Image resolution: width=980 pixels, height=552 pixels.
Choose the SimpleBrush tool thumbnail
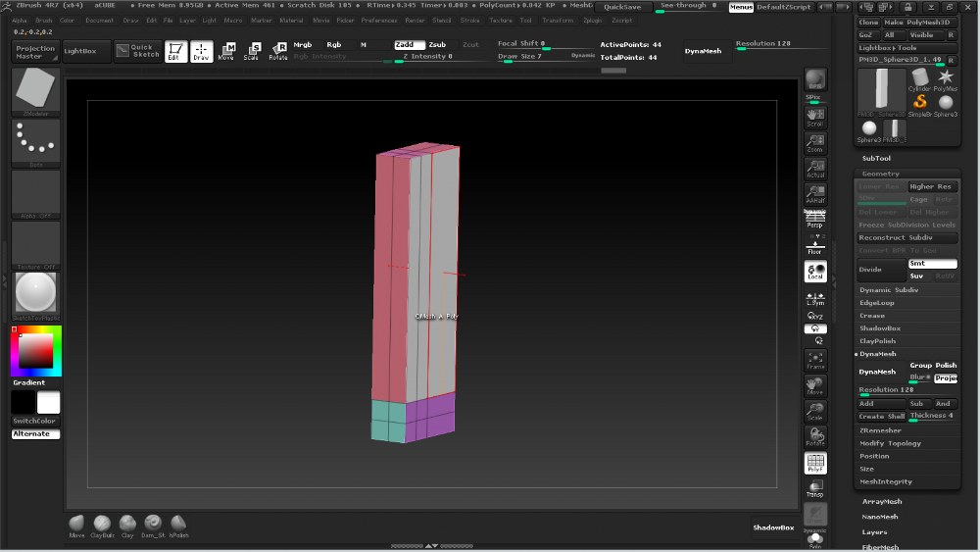[x=919, y=105]
